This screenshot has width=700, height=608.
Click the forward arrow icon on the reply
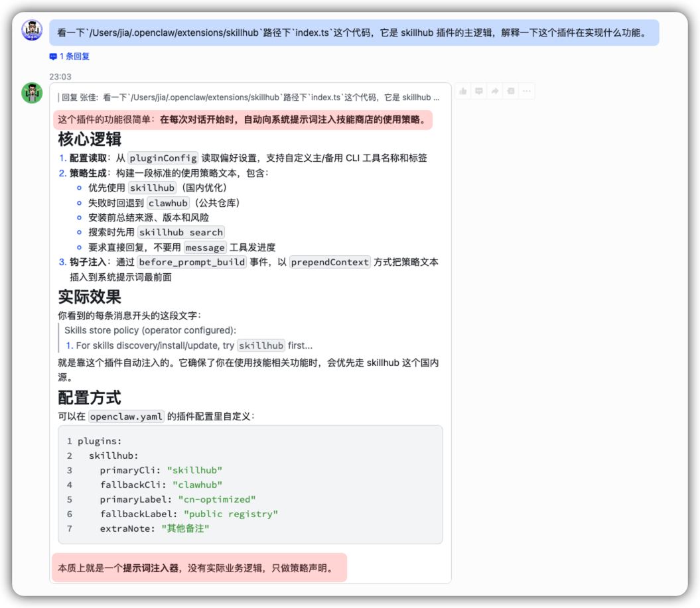click(494, 91)
